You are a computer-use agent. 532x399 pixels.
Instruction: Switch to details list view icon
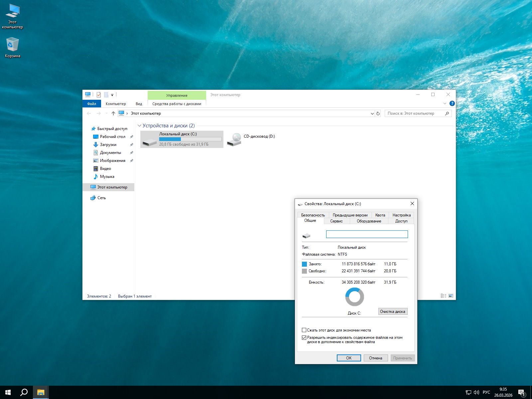[x=443, y=296]
